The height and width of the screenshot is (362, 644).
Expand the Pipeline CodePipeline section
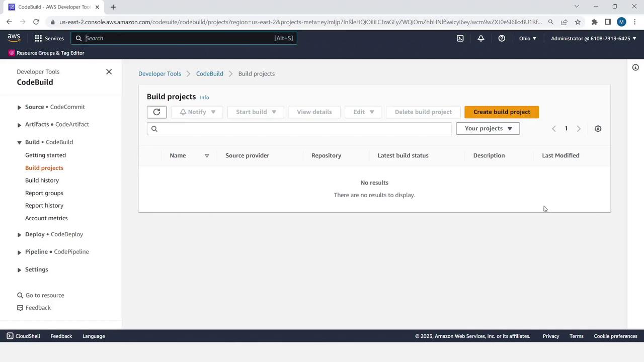(19, 252)
